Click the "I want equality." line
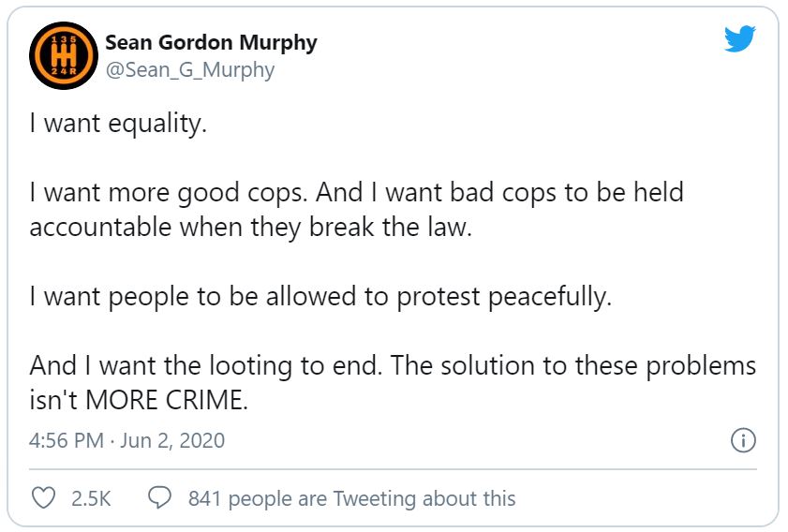788x532 pixels. tap(117, 125)
